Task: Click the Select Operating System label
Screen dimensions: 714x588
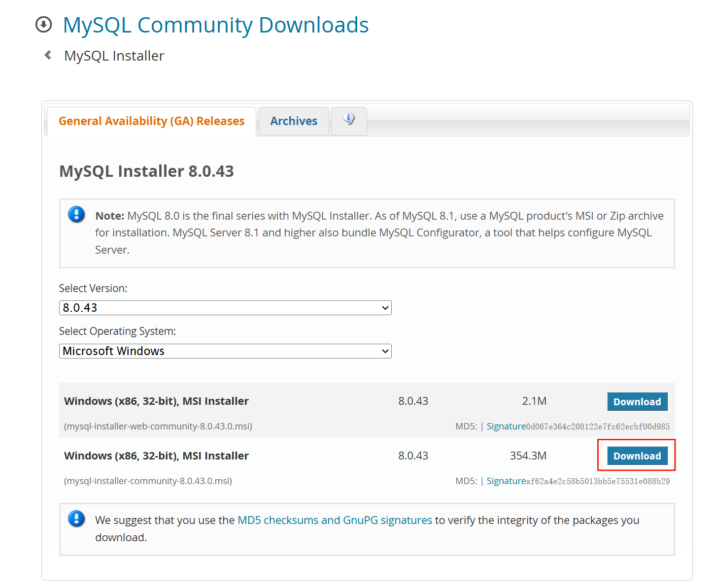Action: coord(117,331)
